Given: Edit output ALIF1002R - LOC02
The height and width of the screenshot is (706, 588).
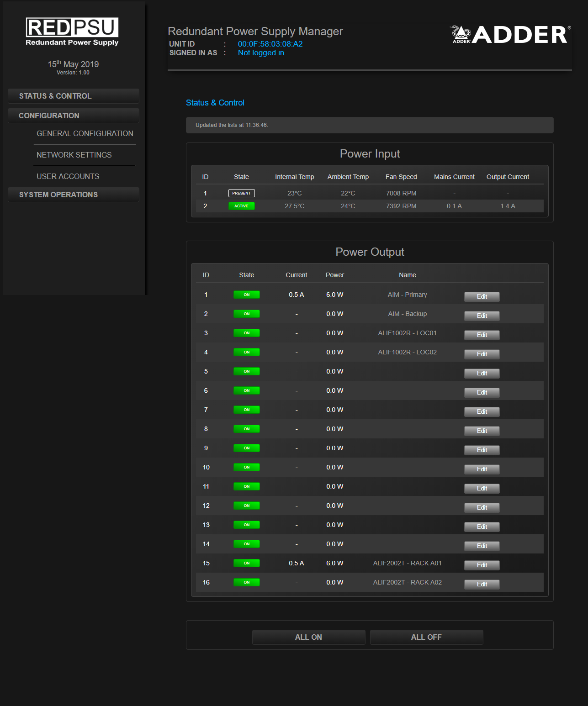Looking at the screenshot, I should tap(482, 354).
